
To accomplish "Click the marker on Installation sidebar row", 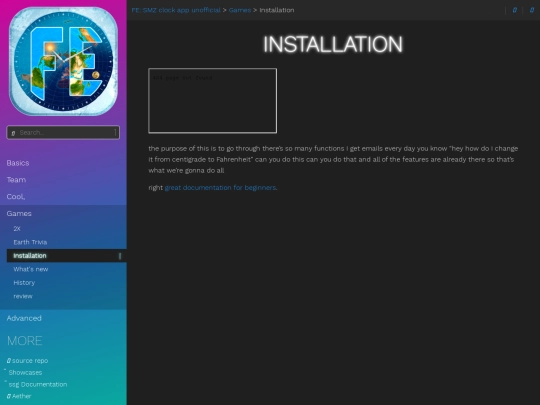I will click(120, 256).
